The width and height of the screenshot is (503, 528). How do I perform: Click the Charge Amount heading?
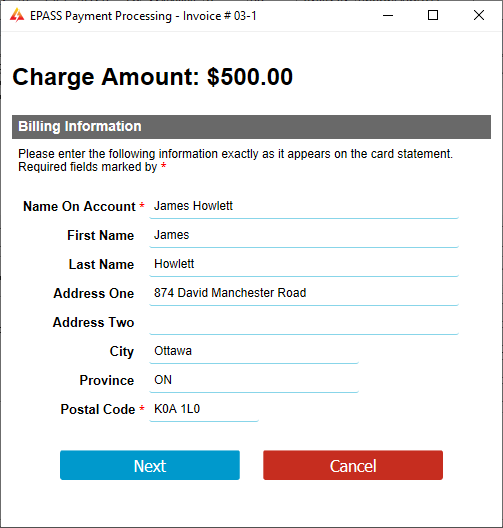[x=153, y=77]
